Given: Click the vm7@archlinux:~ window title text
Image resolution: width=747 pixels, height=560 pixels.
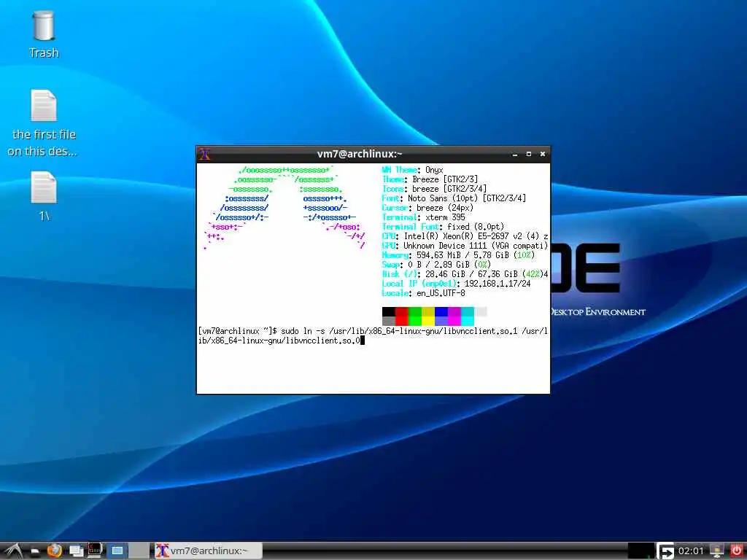Looking at the screenshot, I should [360, 154].
